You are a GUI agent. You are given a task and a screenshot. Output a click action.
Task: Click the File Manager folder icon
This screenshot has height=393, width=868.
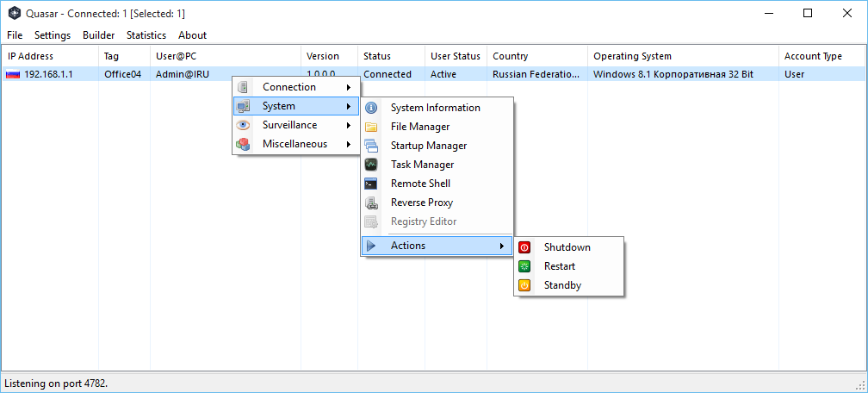[371, 127]
